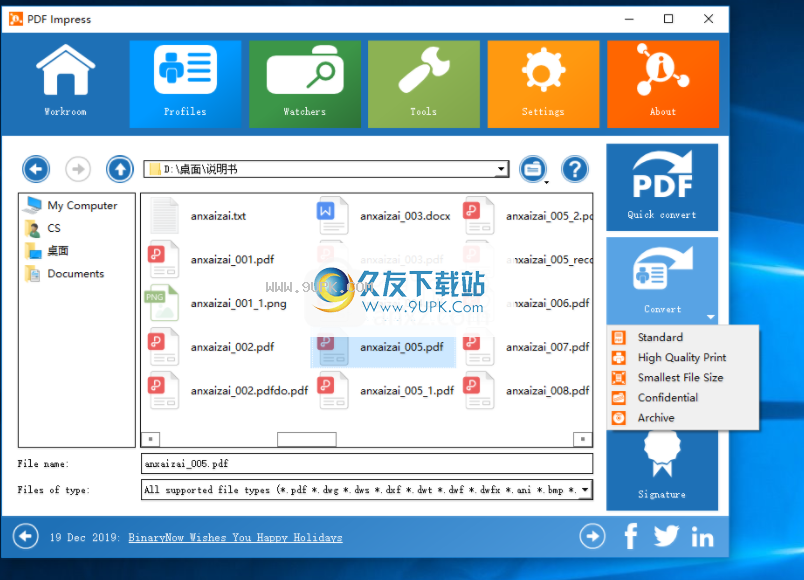Open the About info tile
Screen dimensions: 804x580
(662, 84)
